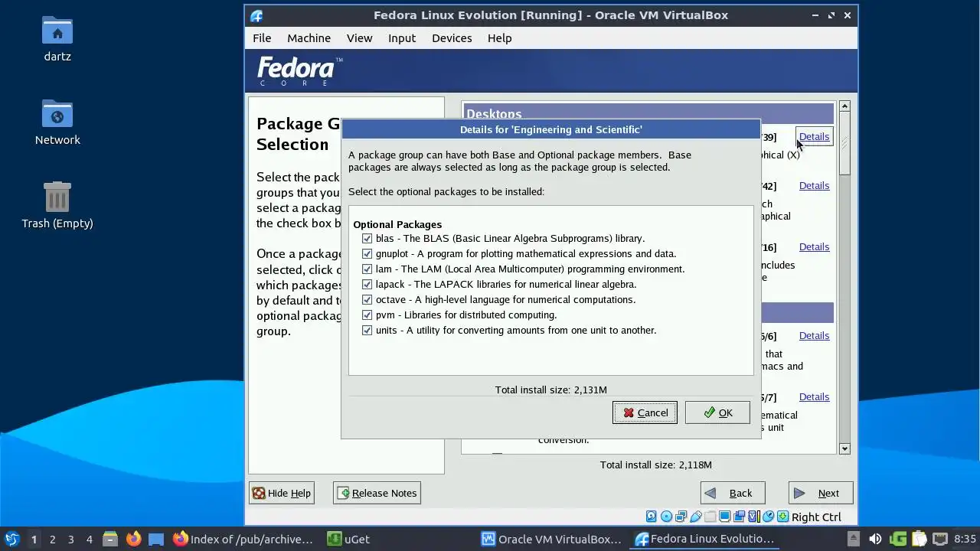Click the package list scrollbar down arrow
The height and width of the screenshot is (551, 980).
click(844, 448)
